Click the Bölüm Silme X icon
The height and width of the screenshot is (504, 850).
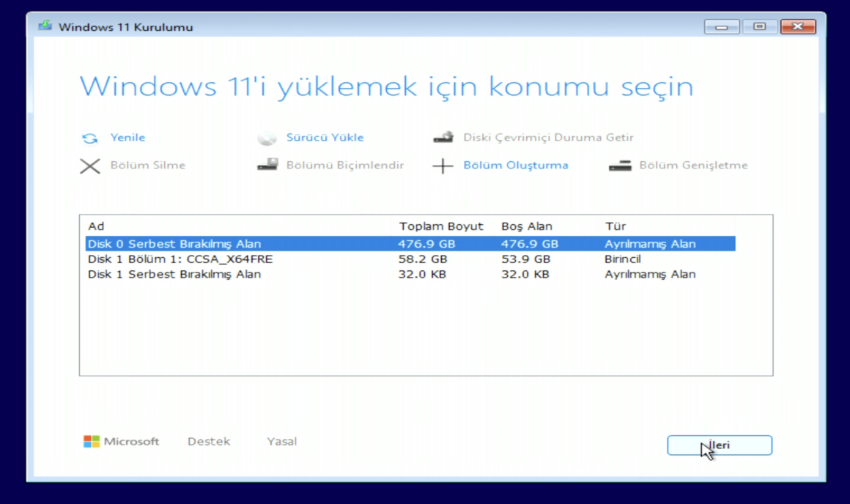click(x=90, y=166)
